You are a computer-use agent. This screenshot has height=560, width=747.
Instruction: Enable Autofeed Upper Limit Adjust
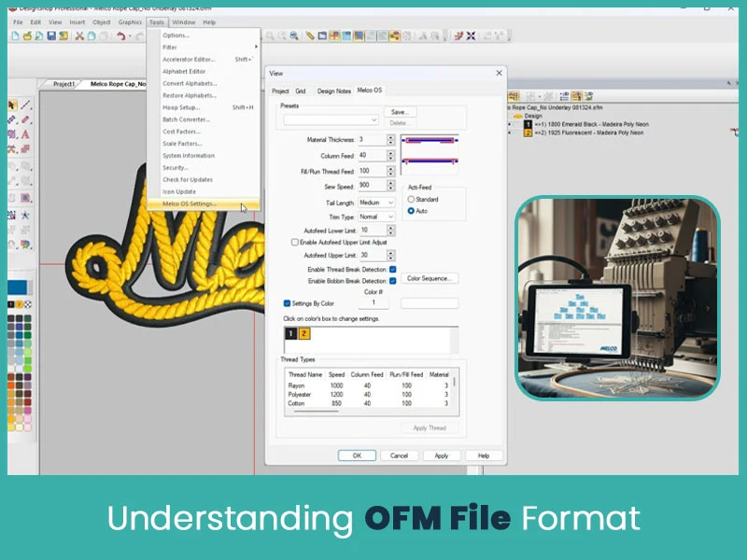click(295, 242)
